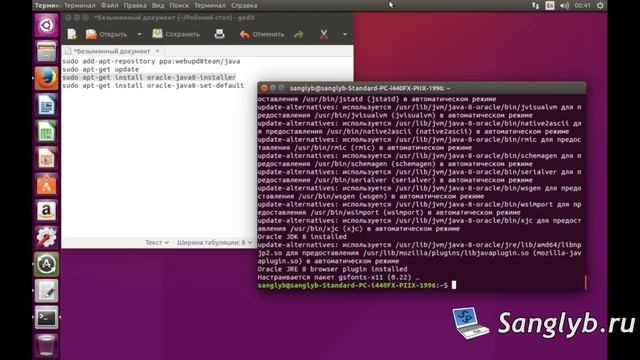The image size is (640, 360).
Task: Open the Amazon launcher icon
Action: [x=46, y=211]
